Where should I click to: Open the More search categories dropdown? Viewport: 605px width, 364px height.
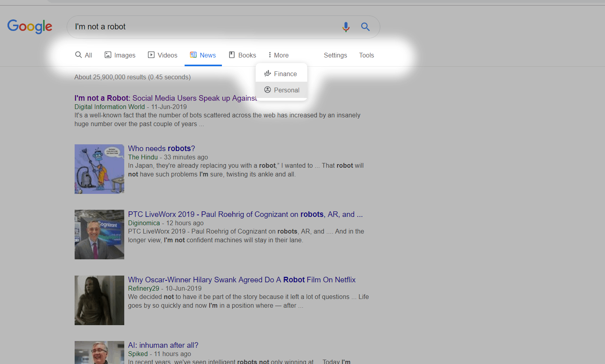[x=278, y=55]
